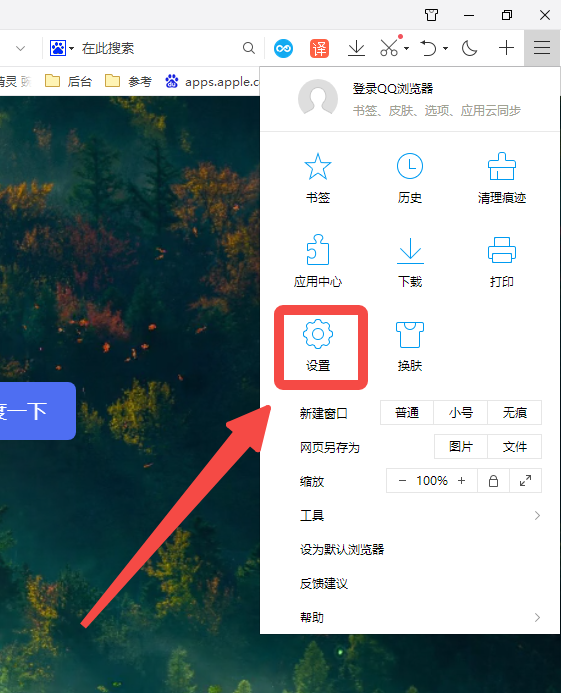The height and width of the screenshot is (693, 561).
Task: Expand the 帮助 help submenu
Action: pos(420,617)
